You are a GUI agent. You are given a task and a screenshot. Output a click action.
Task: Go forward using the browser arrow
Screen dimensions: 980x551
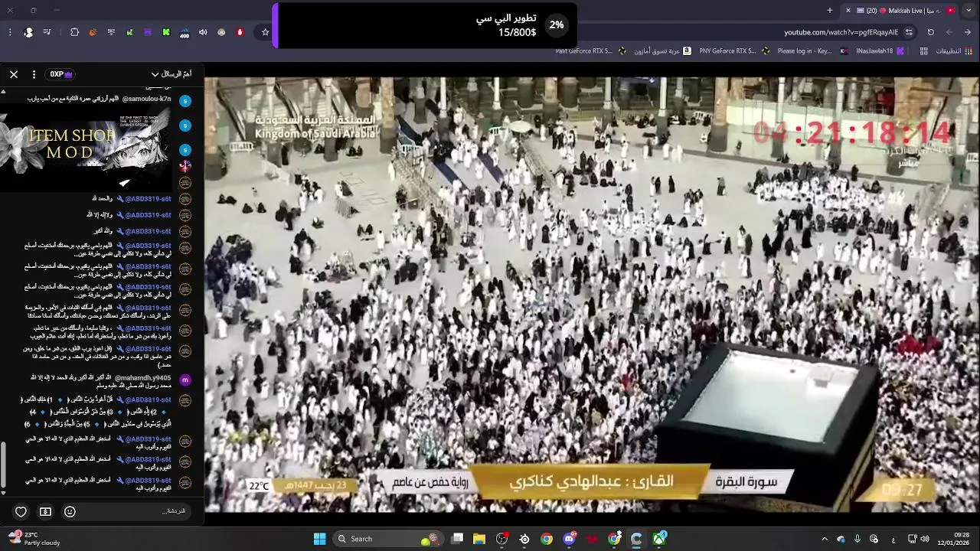pyautogui.click(x=949, y=32)
